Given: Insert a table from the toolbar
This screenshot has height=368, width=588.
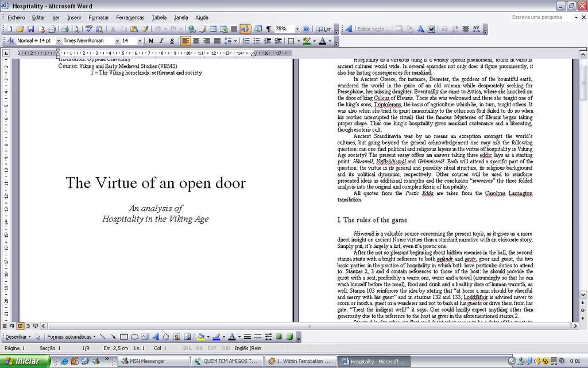Looking at the screenshot, I should pyautogui.click(x=213, y=29).
